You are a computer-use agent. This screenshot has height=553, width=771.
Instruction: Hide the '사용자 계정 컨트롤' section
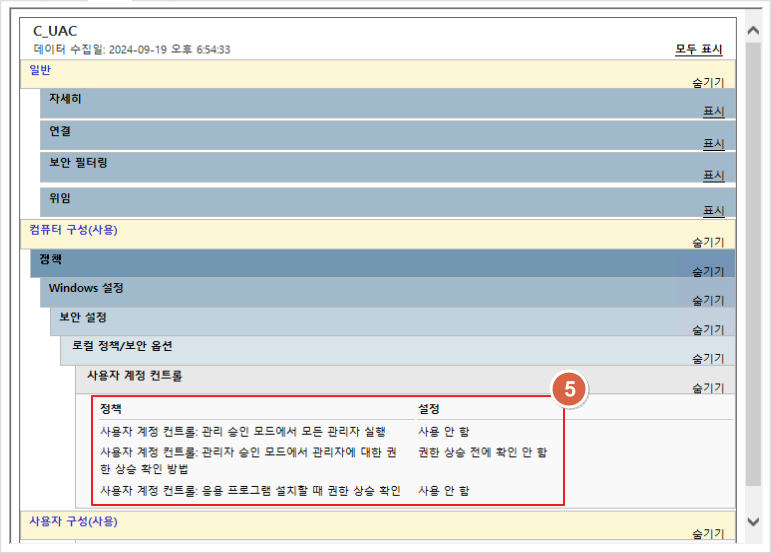click(708, 388)
